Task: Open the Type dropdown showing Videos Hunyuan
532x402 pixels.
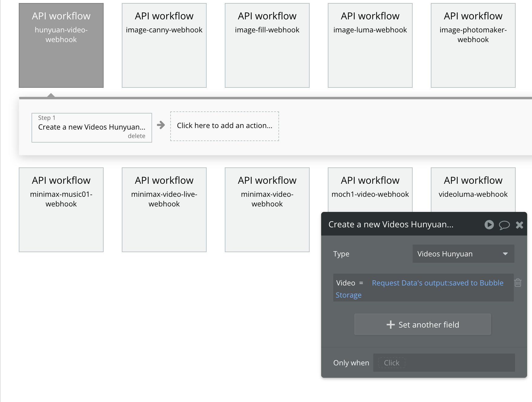Action: coord(463,254)
